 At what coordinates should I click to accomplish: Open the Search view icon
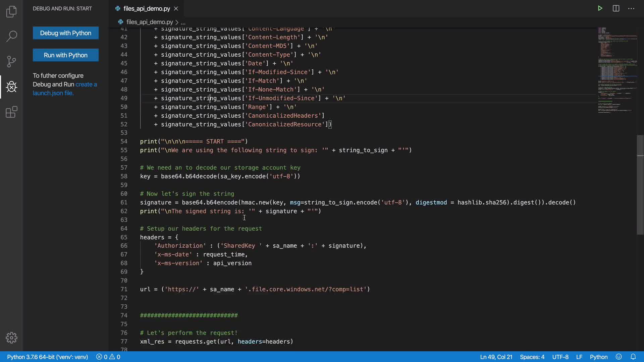click(x=11, y=36)
